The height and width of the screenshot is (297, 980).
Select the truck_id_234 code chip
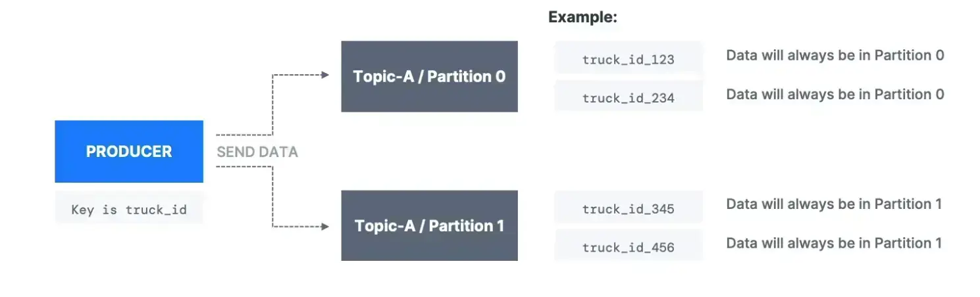(x=628, y=99)
